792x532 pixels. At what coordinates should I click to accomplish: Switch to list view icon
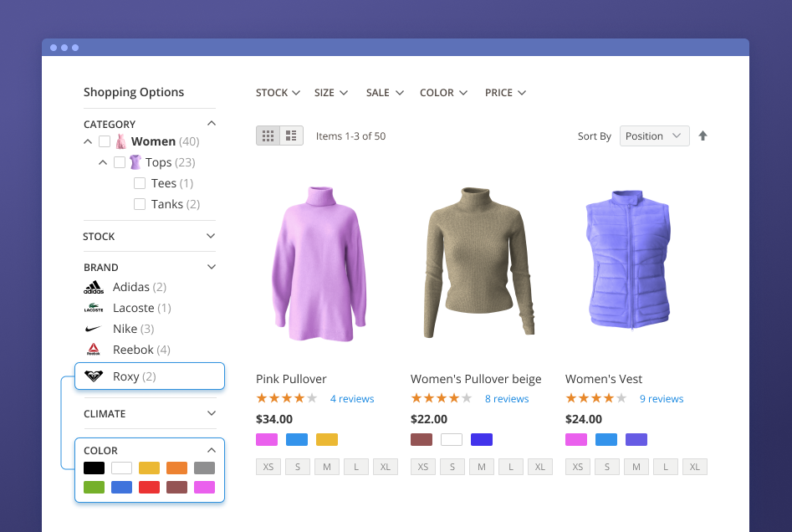291,136
